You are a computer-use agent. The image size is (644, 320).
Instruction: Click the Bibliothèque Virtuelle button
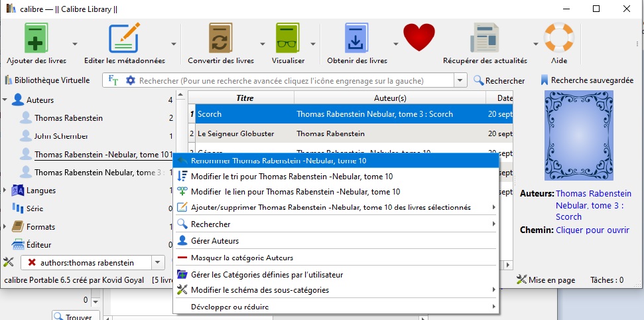(47, 80)
